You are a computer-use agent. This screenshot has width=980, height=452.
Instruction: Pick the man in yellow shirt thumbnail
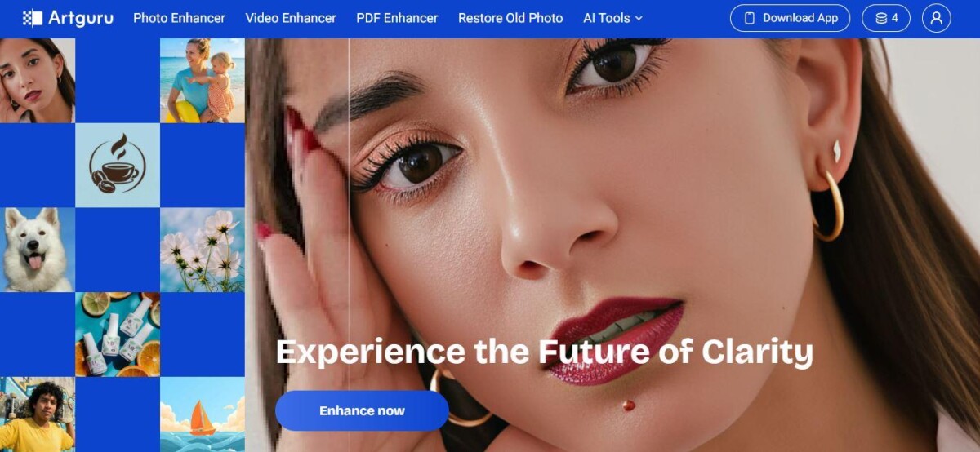tap(37, 414)
